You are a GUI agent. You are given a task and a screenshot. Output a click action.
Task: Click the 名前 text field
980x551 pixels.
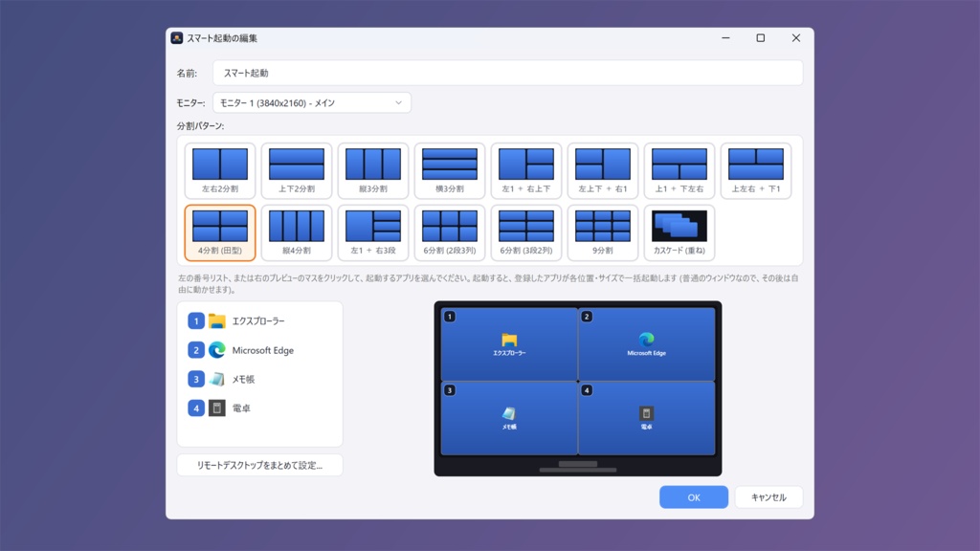tap(507, 73)
